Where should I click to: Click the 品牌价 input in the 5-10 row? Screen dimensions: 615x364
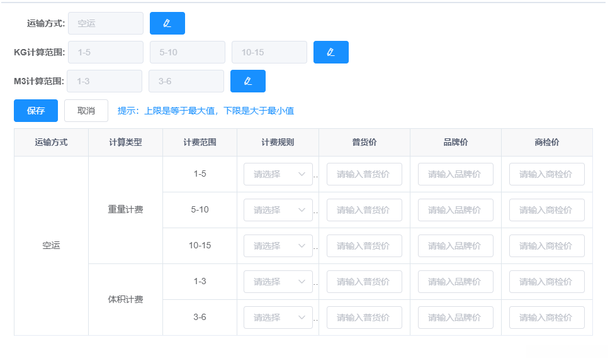point(454,209)
